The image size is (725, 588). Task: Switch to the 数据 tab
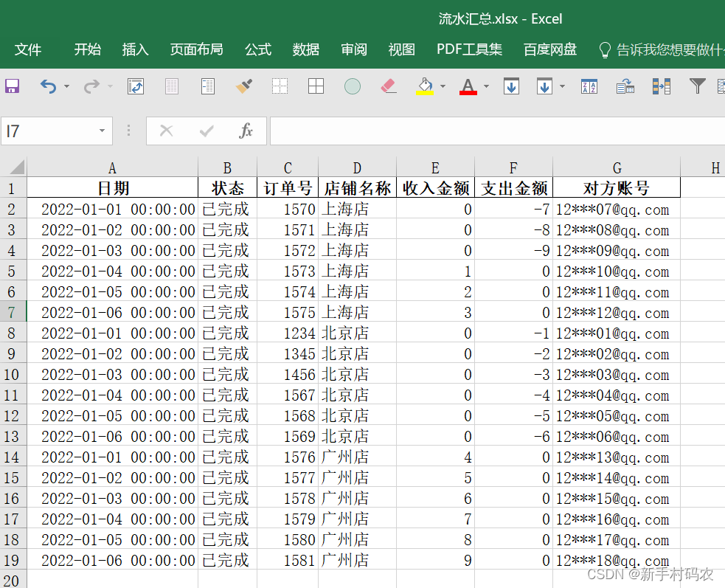click(305, 49)
